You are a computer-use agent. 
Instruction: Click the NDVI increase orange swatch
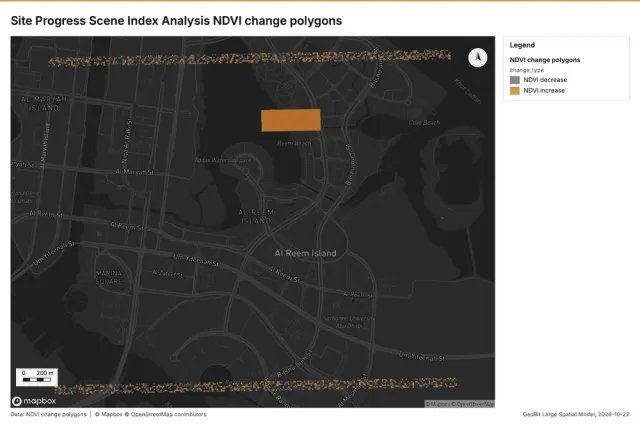point(515,91)
